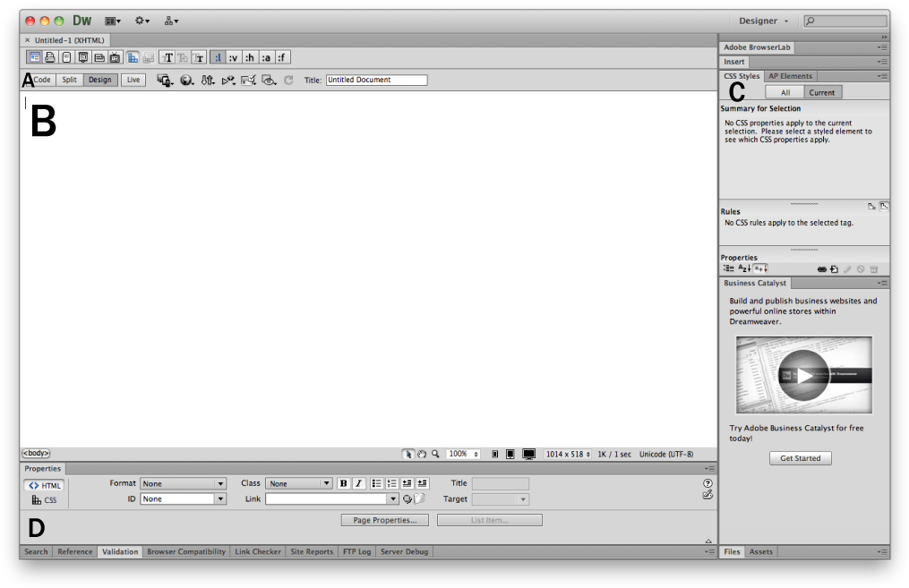Click the Check browser compatibility icon
This screenshot has width=909, height=588.
249,80
